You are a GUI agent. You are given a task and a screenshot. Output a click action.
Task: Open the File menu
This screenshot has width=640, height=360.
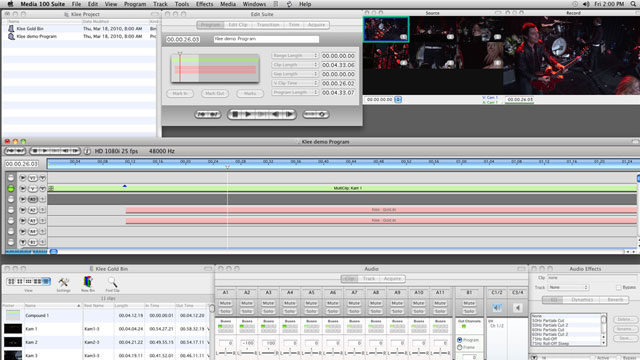point(76,4)
